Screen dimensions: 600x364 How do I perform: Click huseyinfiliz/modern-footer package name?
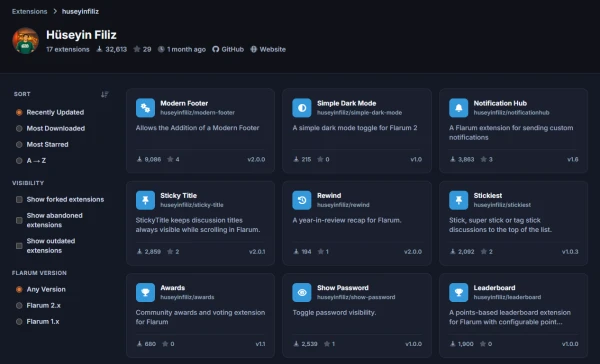click(197, 113)
